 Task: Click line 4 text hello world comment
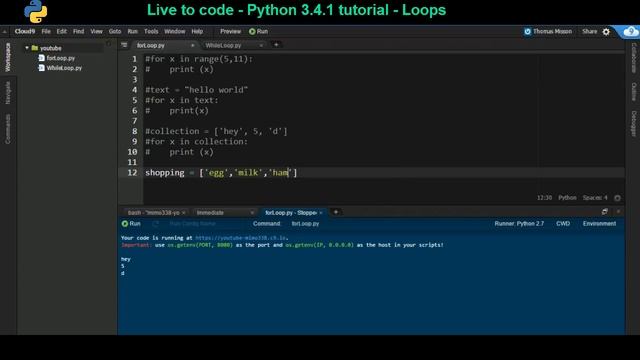[196, 90]
